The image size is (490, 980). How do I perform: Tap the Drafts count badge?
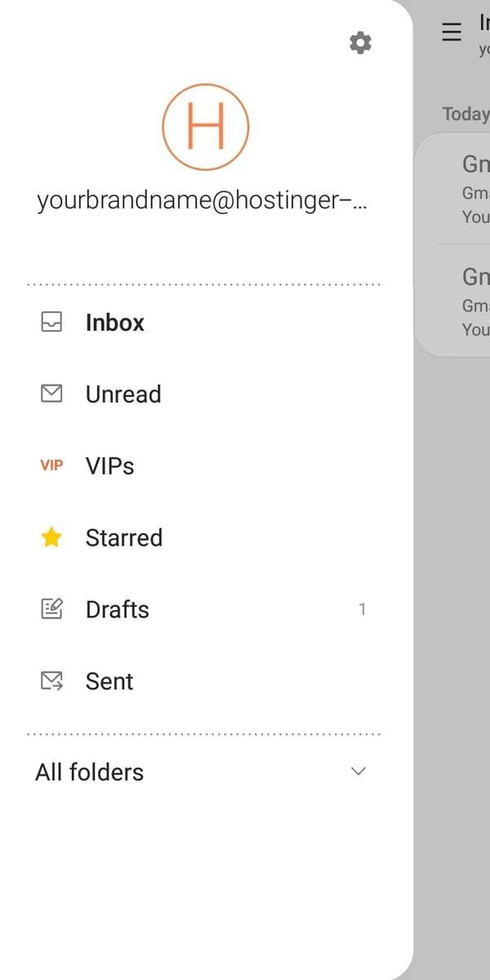click(362, 609)
